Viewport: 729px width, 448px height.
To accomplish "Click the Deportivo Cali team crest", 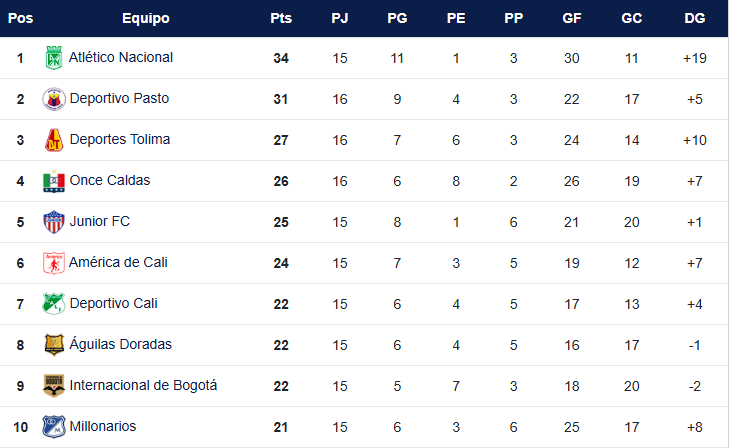I will pyautogui.click(x=54, y=304).
